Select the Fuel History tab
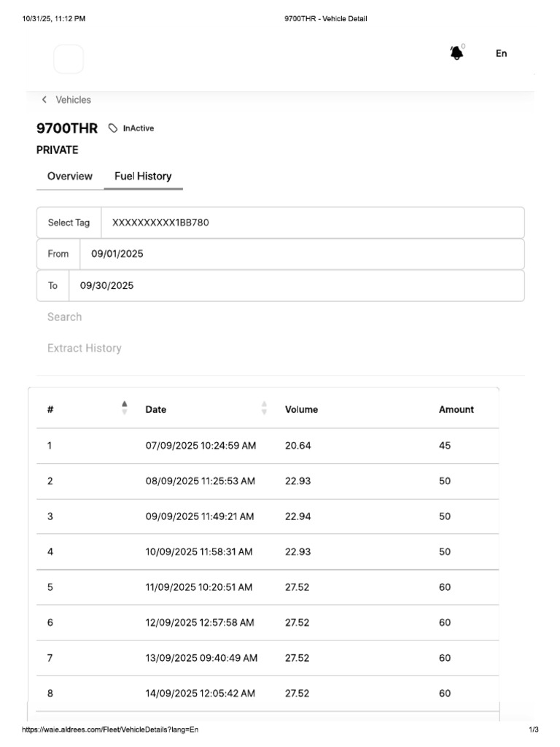 coord(143,177)
